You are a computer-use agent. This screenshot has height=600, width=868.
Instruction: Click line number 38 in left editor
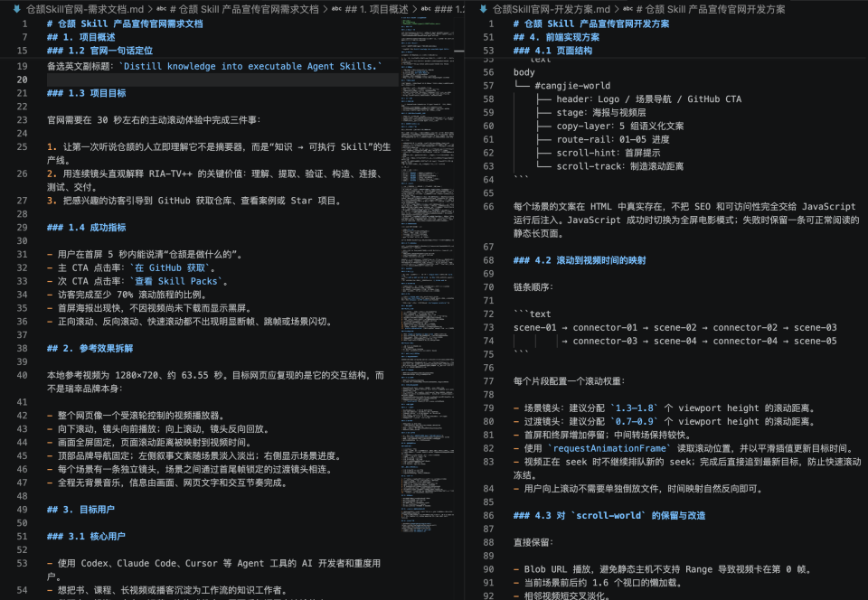[x=22, y=349]
